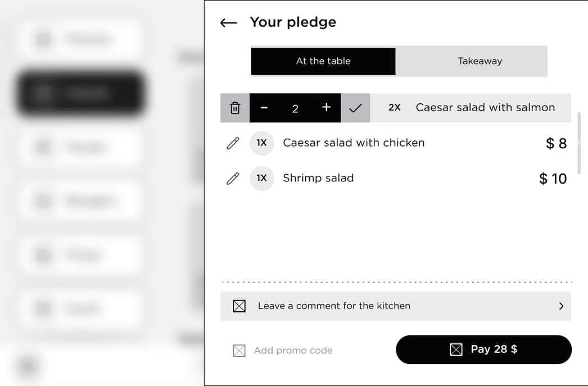Image resolution: width=588 pixels, height=386 pixels.
Task: Click the promo code icon
Action: pos(239,351)
